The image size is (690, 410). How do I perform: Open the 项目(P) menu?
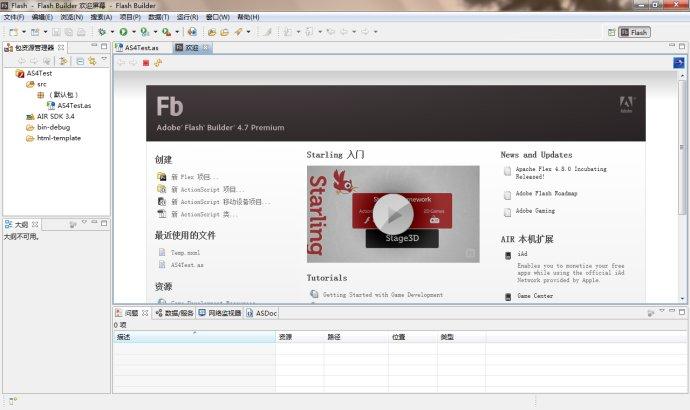(x=130, y=17)
